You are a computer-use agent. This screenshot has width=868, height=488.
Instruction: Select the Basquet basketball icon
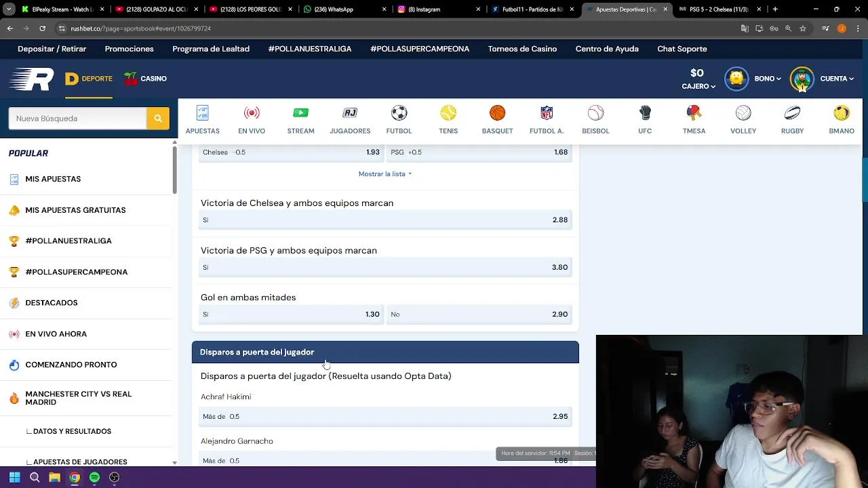tap(497, 113)
